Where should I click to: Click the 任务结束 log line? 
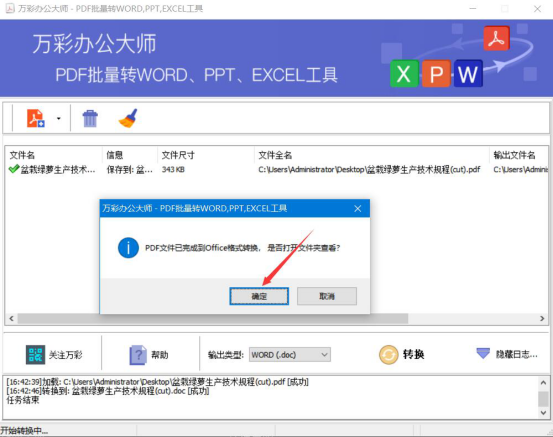[x=23, y=400]
